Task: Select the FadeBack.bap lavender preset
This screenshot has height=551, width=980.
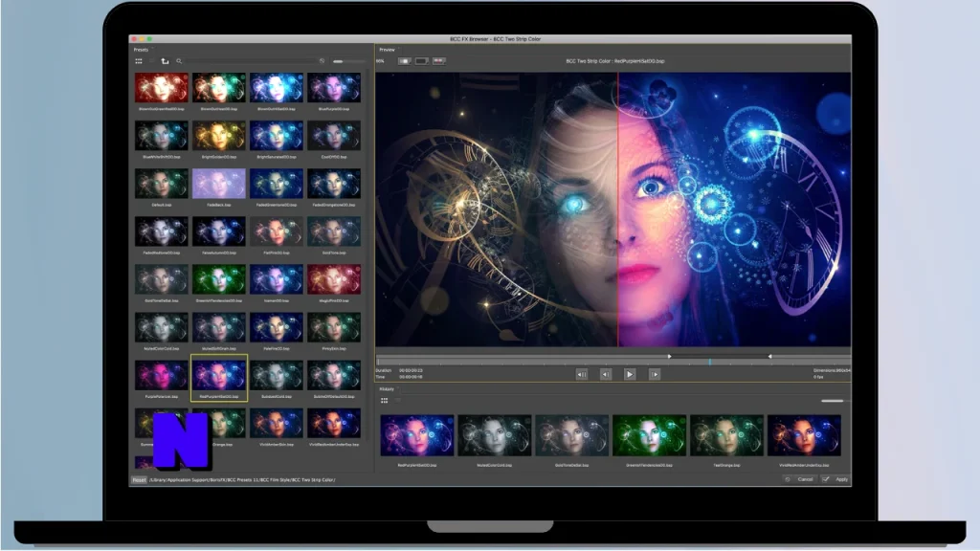Action: point(219,184)
